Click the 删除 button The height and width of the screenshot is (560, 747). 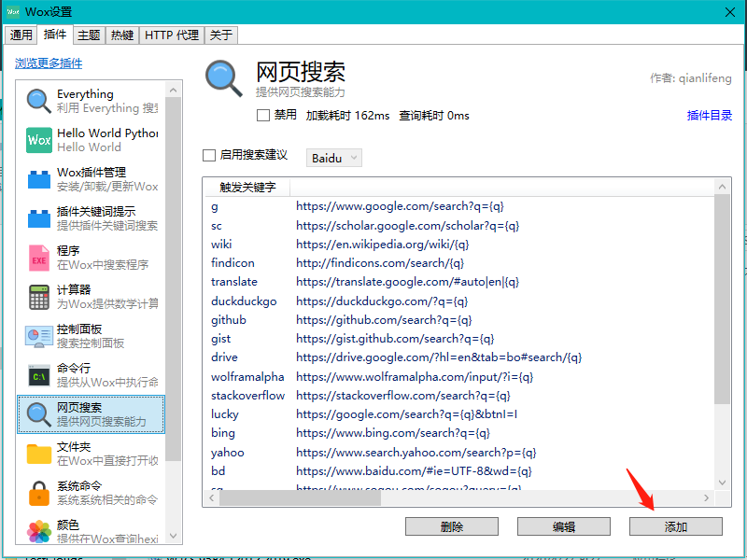coord(452,526)
